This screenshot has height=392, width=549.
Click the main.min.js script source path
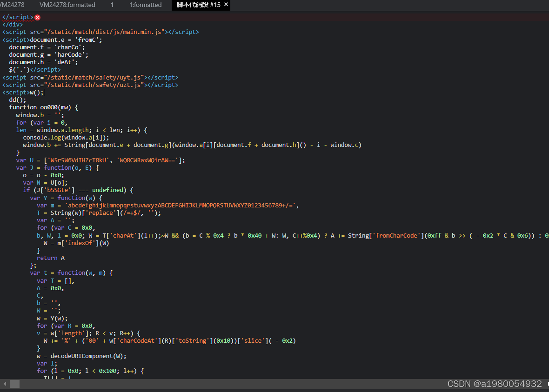(104, 32)
